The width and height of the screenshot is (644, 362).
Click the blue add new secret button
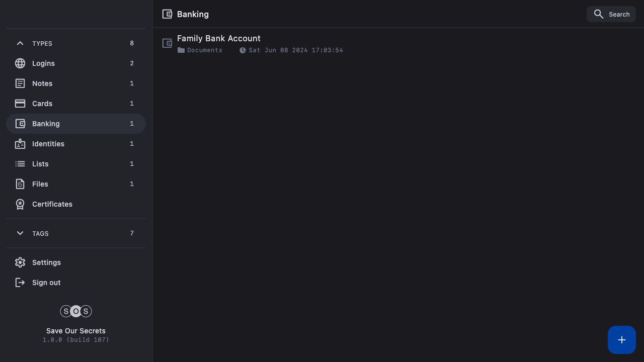coord(622,340)
